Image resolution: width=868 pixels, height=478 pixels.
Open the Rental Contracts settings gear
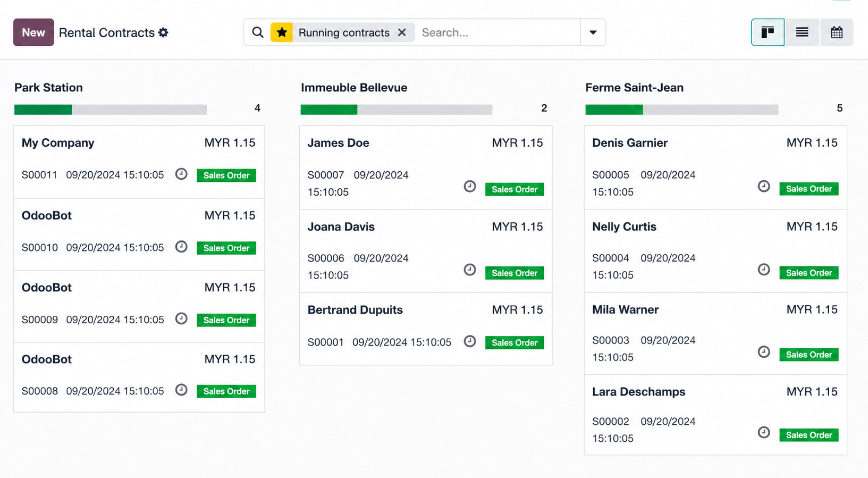point(163,32)
